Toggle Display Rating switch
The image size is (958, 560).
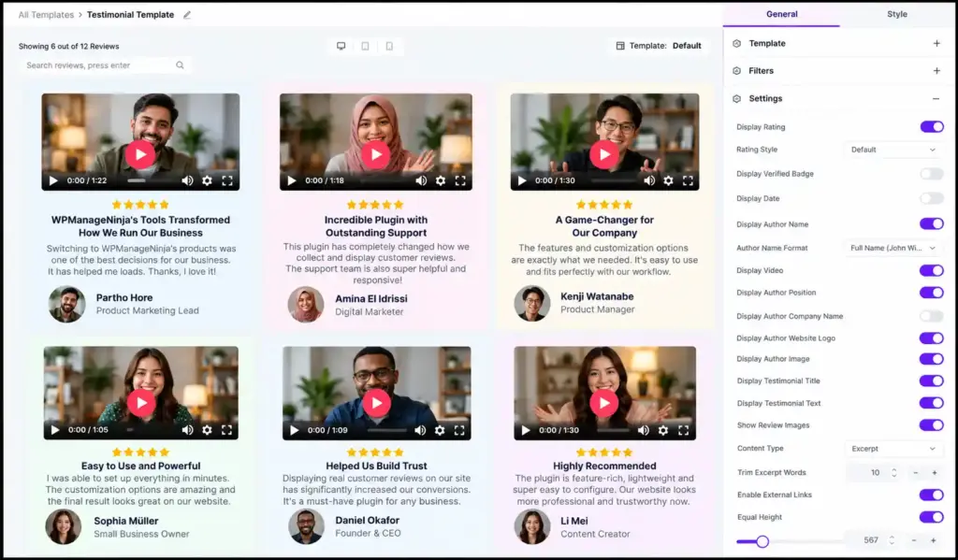point(932,126)
